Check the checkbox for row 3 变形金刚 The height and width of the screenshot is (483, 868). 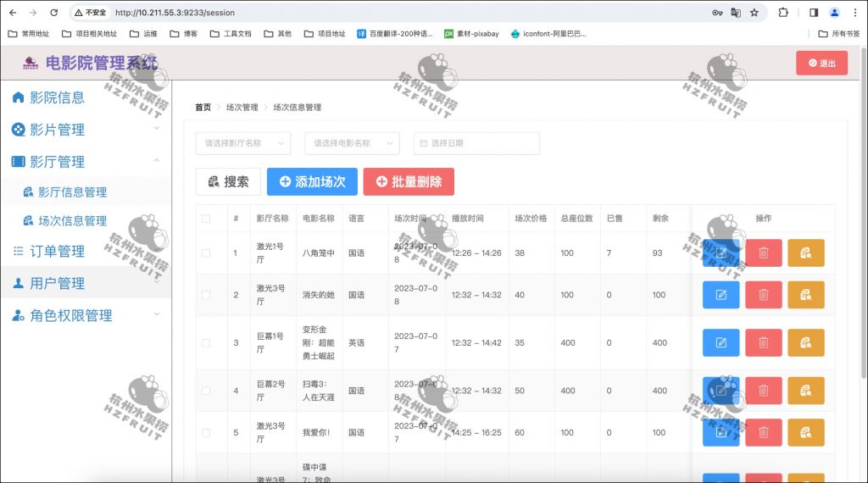[x=206, y=343]
